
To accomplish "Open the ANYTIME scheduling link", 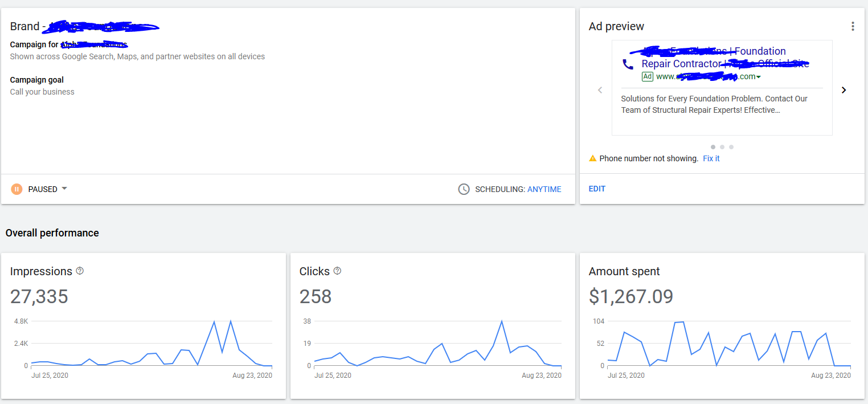I will click(544, 189).
